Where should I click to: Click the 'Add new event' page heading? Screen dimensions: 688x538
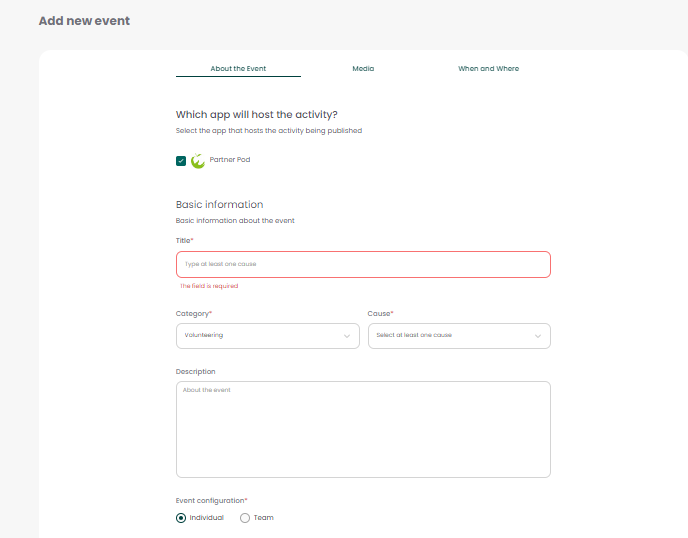coord(84,21)
